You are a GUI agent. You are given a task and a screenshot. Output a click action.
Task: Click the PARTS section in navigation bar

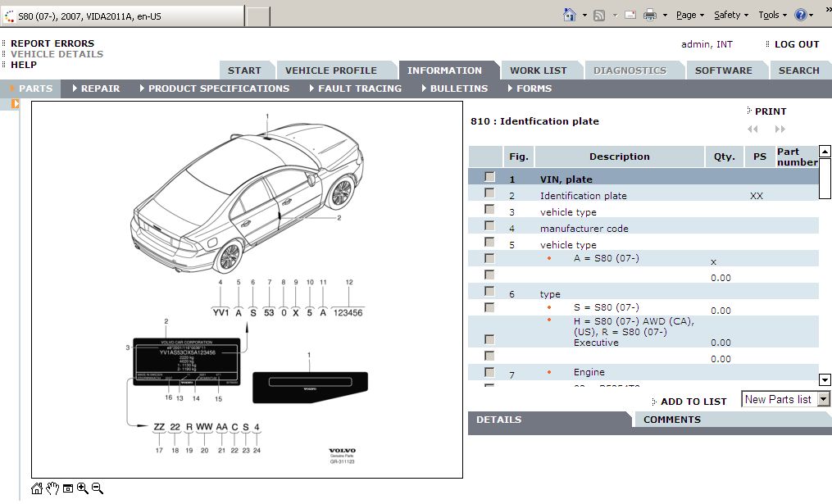coord(31,89)
